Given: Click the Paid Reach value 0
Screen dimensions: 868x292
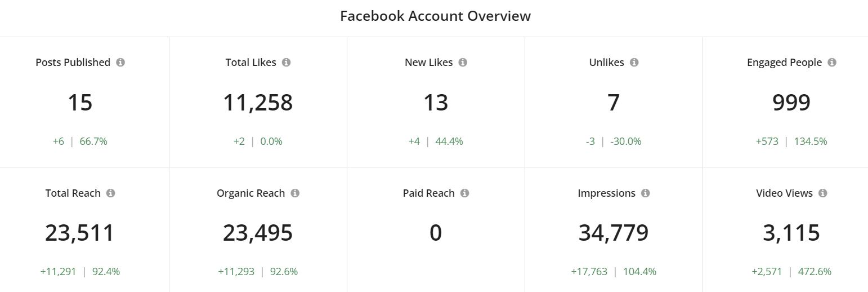Looking at the screenshot, I should (x=436, y=233).
